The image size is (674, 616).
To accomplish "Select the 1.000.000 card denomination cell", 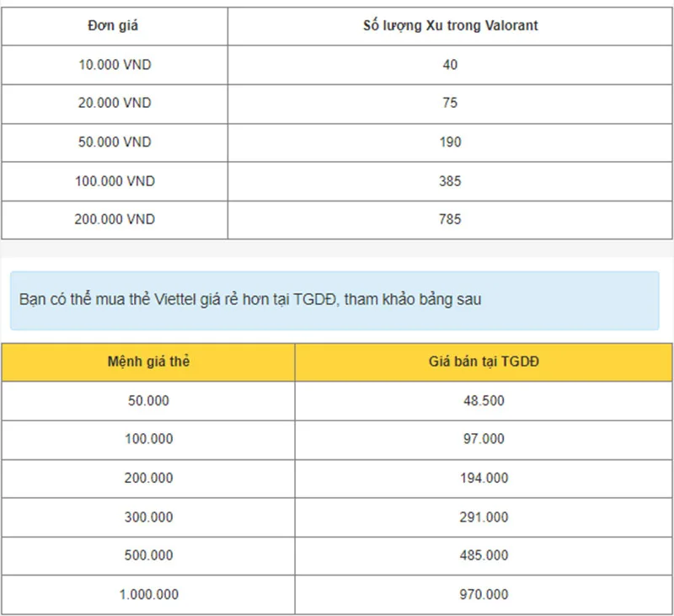I will [x=148, y=594].
